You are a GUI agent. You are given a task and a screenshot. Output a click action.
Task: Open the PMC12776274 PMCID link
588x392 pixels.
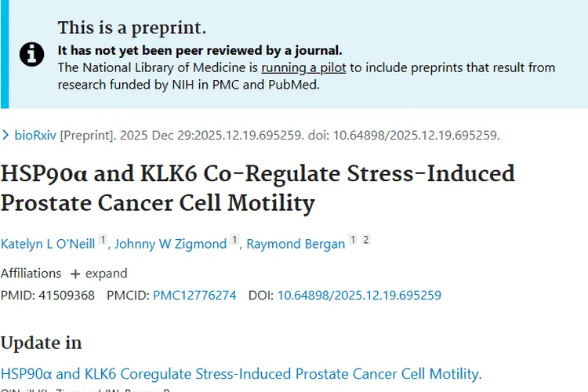(x=194, y=296)
